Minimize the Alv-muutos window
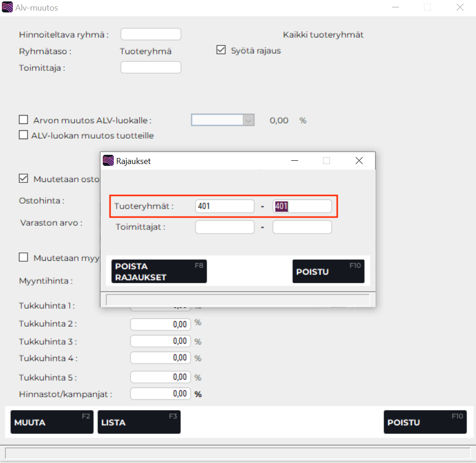The image size is (476, 463). click(x=395, y=7)
